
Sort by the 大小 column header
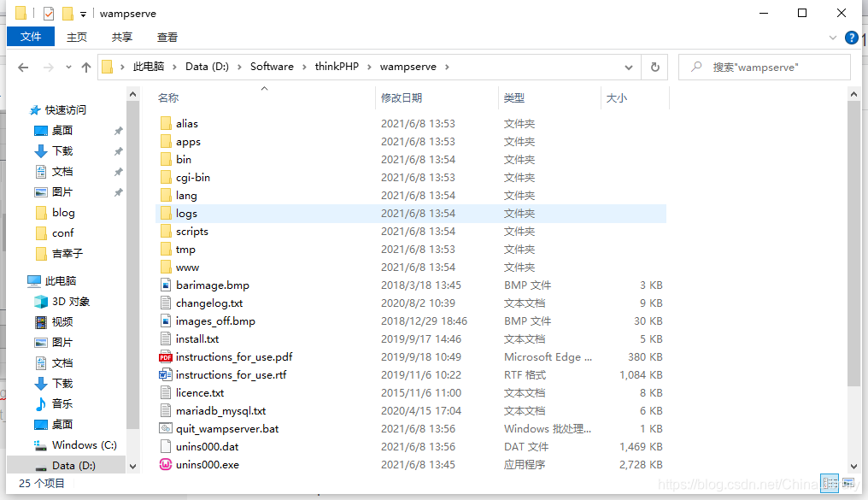pos(616,98)
